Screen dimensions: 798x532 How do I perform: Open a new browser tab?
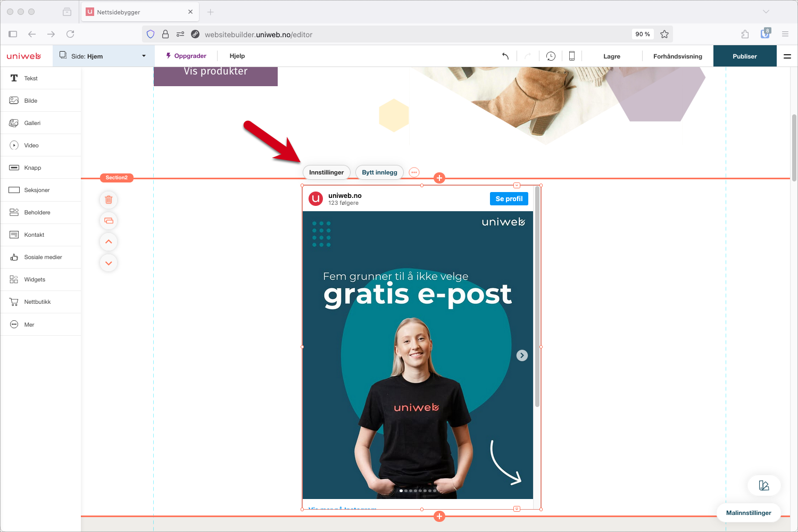(211, 12)
